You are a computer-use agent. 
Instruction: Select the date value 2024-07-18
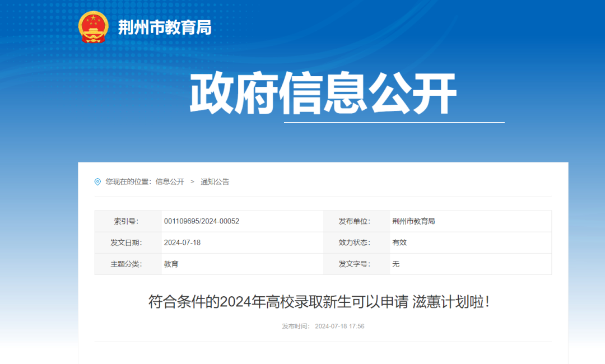click(x=182, y=242)
